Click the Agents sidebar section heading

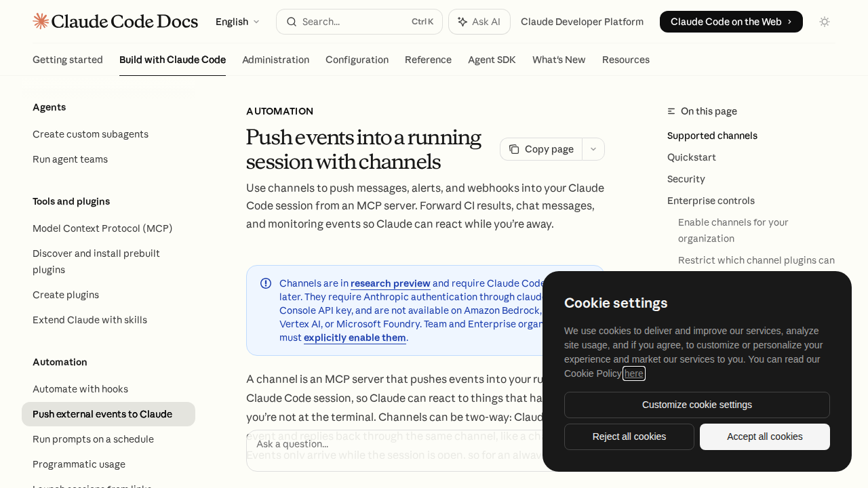pyautogui.click(x=50, y=107)
